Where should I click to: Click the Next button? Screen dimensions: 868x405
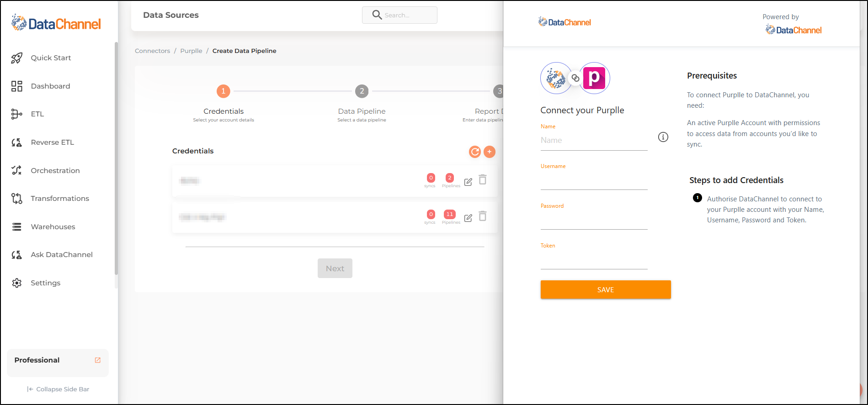(x=335, y=268)
